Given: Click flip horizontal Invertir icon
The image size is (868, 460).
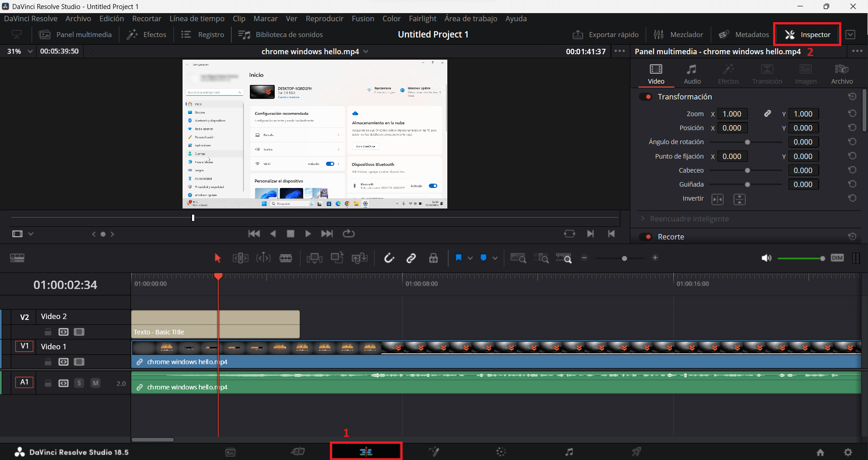Looking at the screenshot, I should (718, 199).
